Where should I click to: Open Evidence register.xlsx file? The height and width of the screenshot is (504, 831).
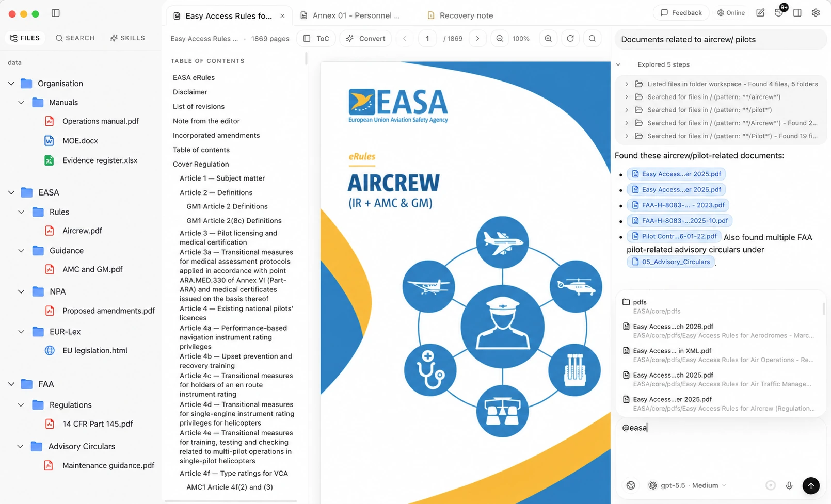100,160
